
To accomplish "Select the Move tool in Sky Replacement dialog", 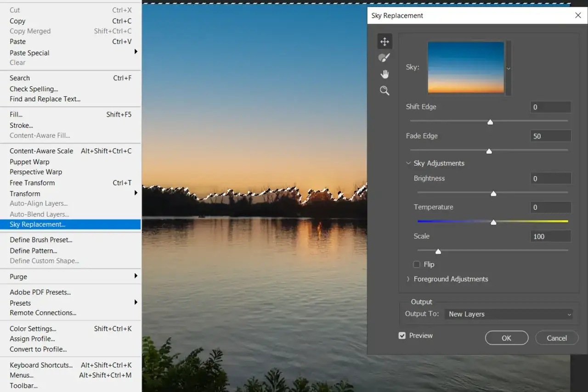I will tap(384, 41).
